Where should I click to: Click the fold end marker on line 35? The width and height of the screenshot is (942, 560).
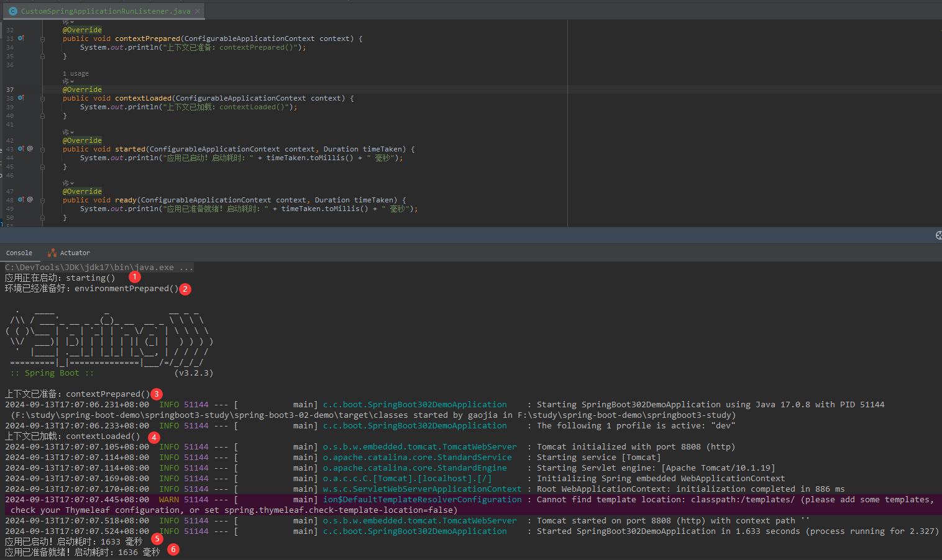(x=42, y=56)
